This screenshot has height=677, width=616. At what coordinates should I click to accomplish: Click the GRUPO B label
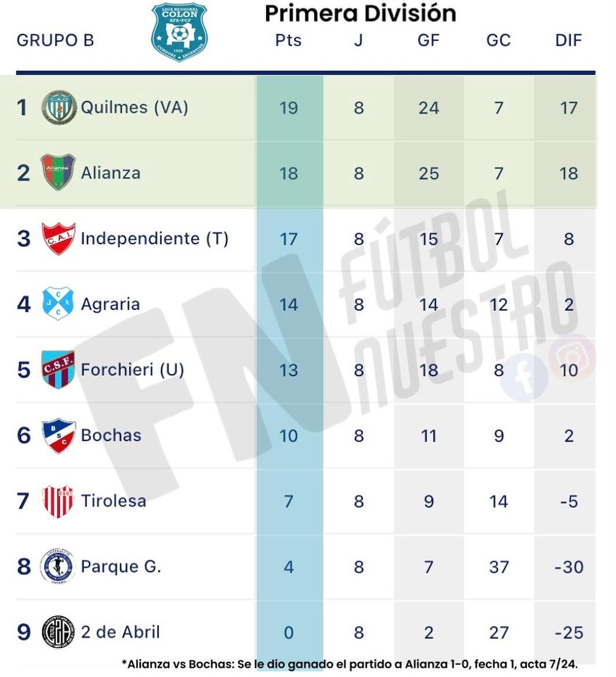pos(55,40)
